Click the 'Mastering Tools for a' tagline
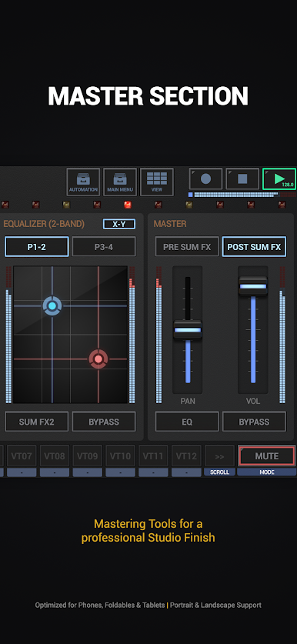 pyautogui.click(x=148, y=524)
